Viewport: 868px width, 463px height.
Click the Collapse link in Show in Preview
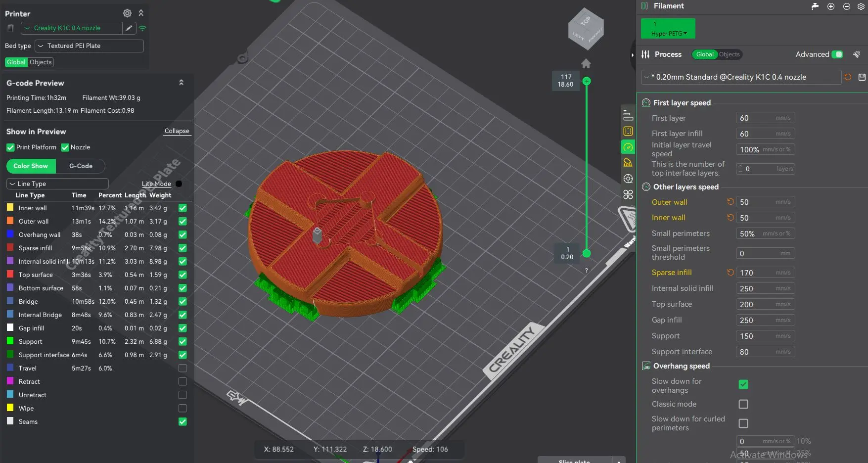click(177, 131)
